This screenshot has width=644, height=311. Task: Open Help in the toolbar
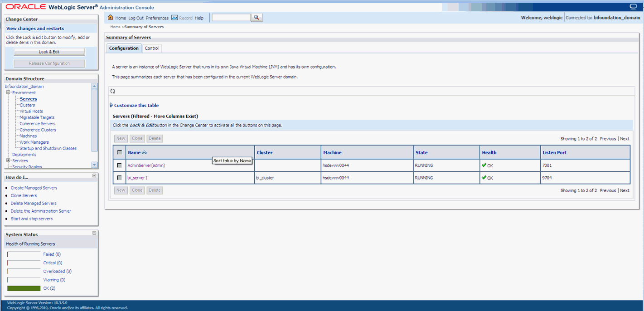click(x=199, y=18)
